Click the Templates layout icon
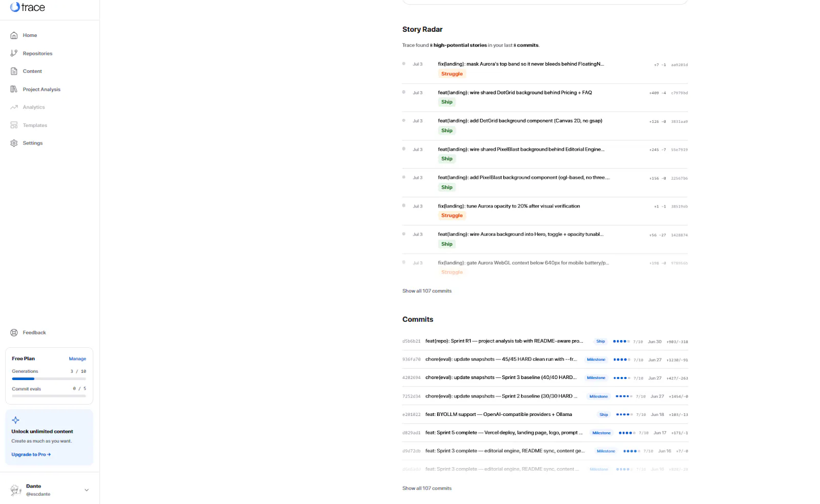The height and width of the screenshot is (504, 820). point(14,125)
